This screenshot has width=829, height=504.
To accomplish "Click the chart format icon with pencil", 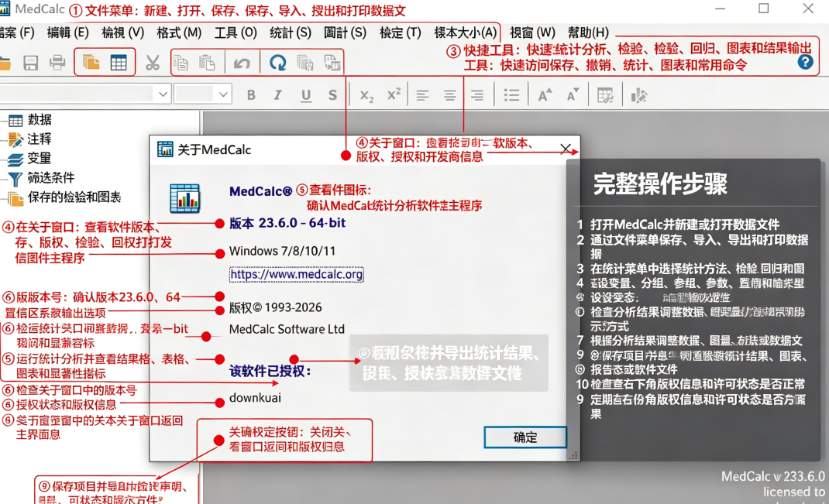I will 638,96.
